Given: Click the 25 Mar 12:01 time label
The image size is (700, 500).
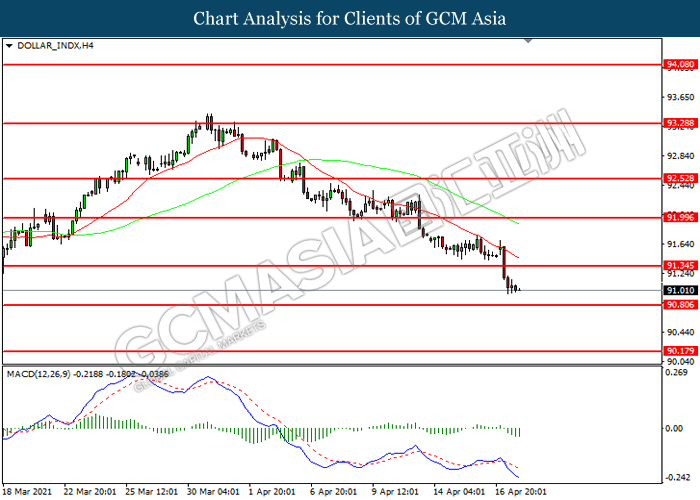Looking at the screenshot, I should coord(152,492).
